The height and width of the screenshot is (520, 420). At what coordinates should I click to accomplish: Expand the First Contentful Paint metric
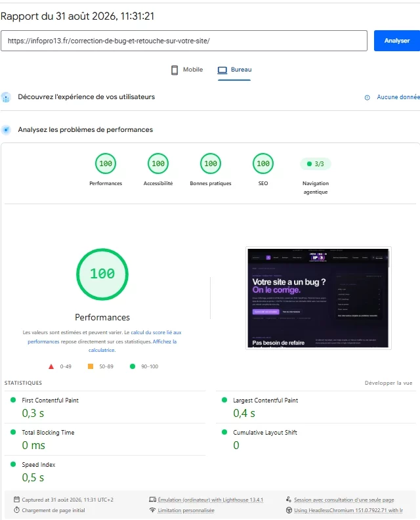[x=105, y=407]
